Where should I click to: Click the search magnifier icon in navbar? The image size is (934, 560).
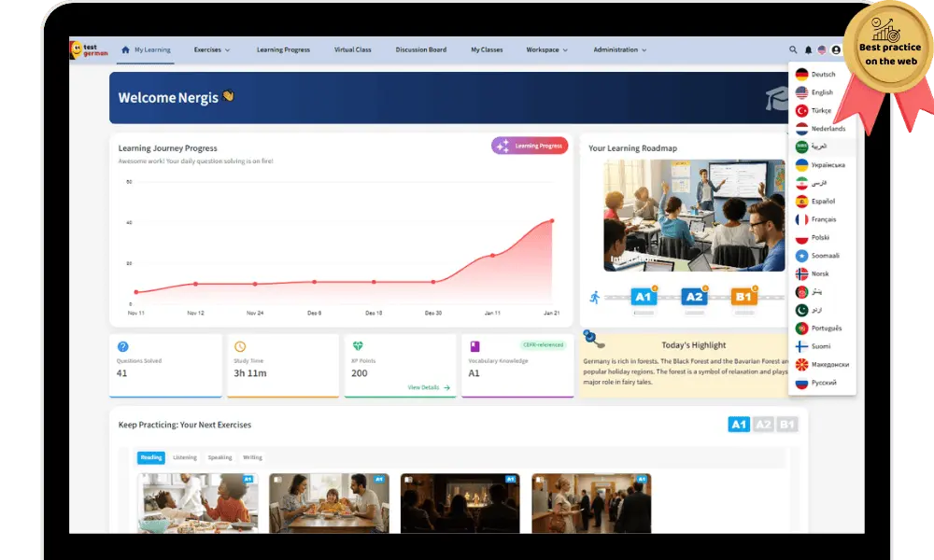794,50
